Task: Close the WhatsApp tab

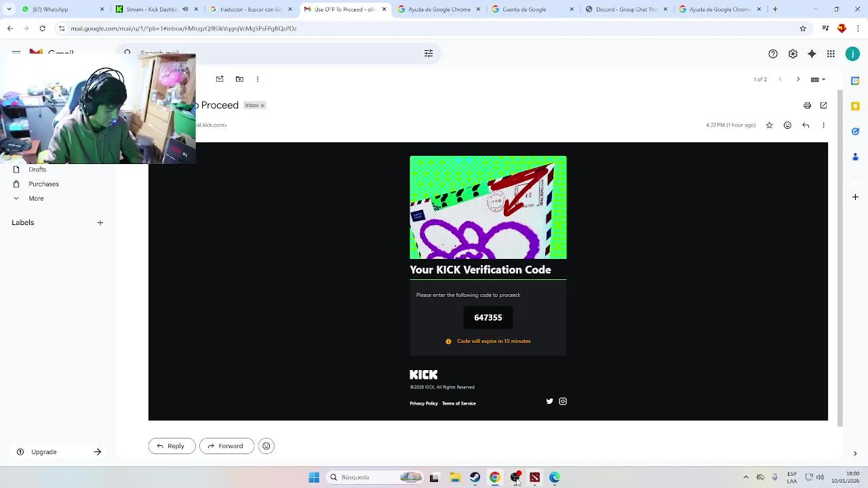Action: click(x=102, y=9)
